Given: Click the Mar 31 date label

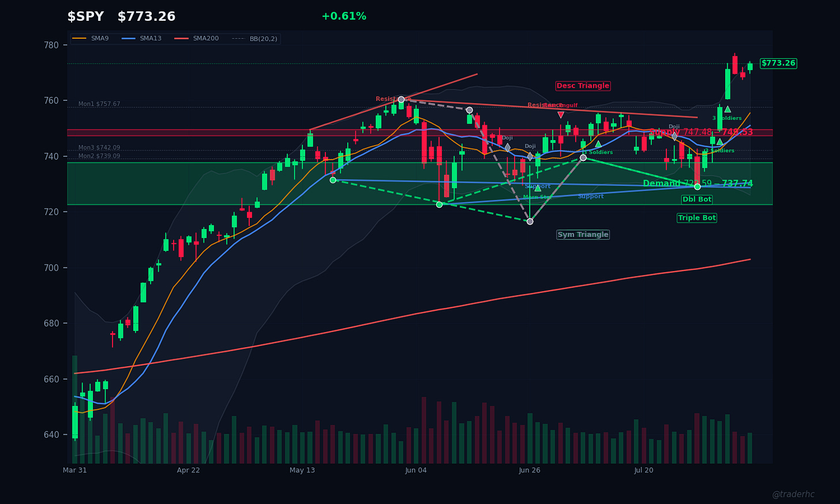Looking at the screenshot, I should [75, 471].
